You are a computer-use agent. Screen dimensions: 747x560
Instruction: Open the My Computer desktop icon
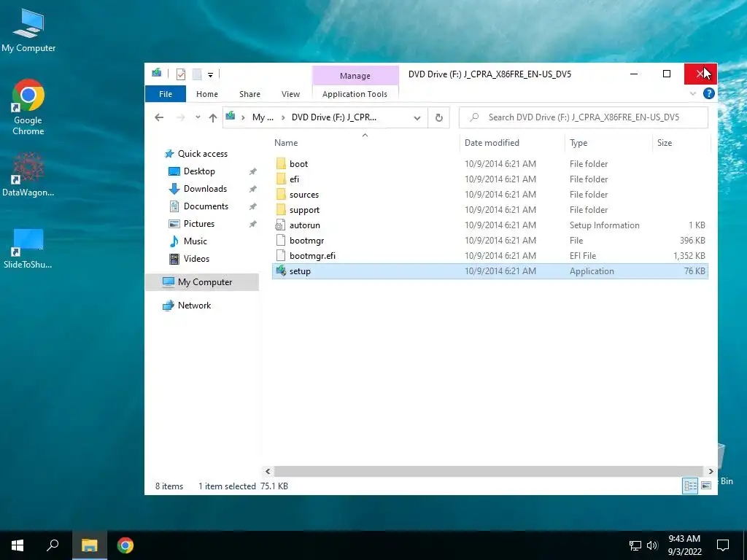[x=28, y=31]
